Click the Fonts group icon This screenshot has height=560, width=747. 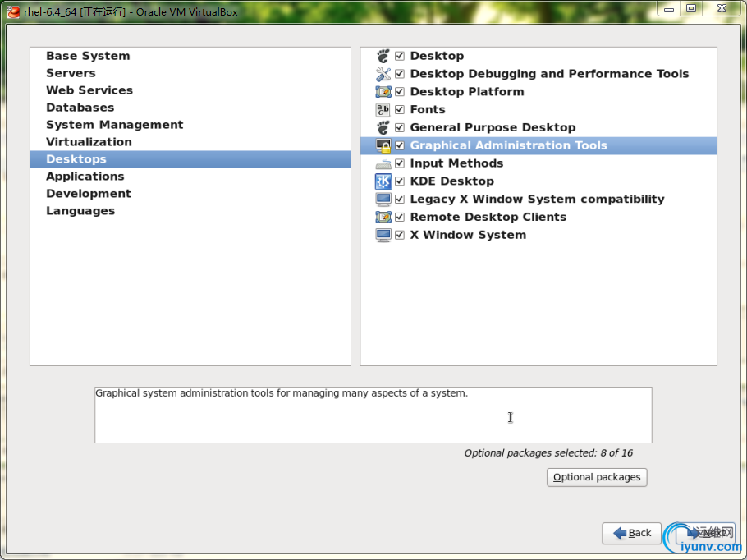tap(383, 109)
